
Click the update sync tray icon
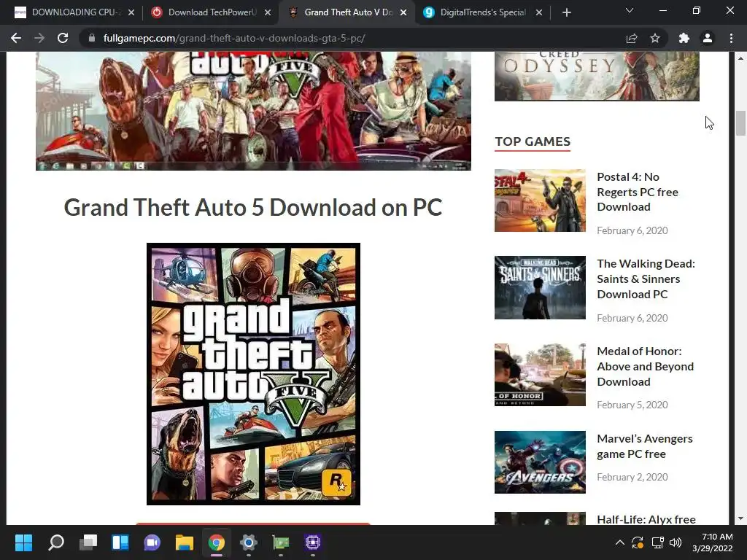pyautogui.click(x=638, y=542)
